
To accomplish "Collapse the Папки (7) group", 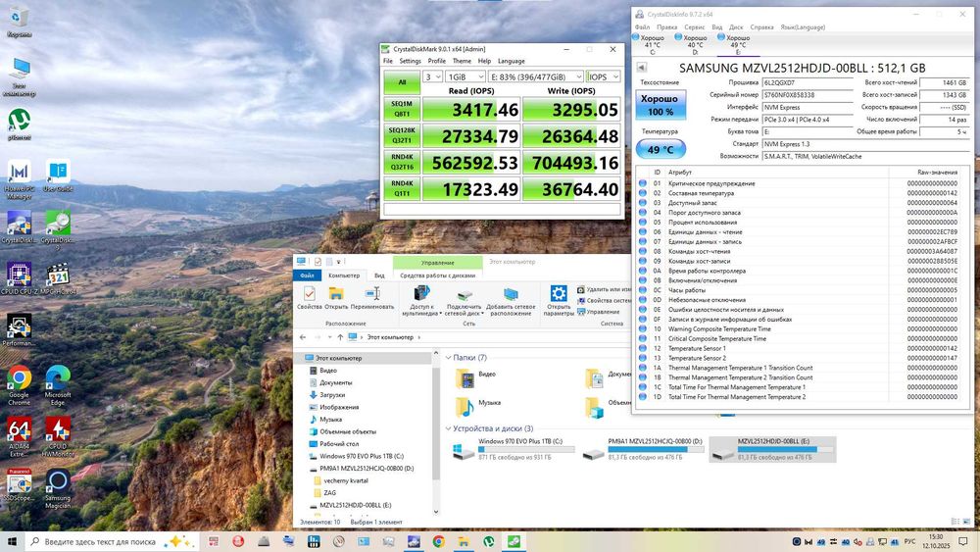I will tap(448, 358).
